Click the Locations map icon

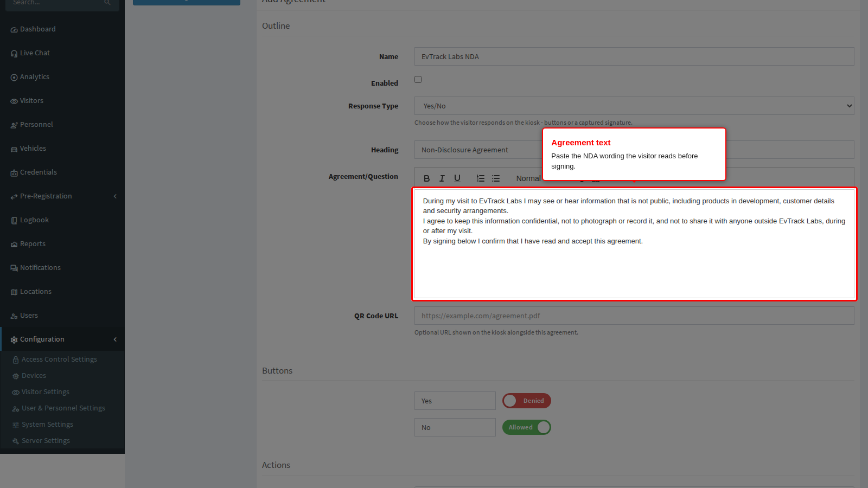point(14,292)
